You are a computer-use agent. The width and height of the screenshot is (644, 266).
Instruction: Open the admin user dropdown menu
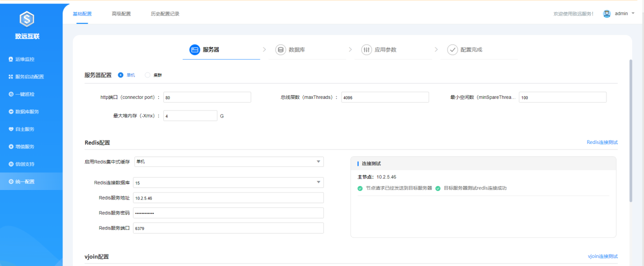tap(619, 14)
